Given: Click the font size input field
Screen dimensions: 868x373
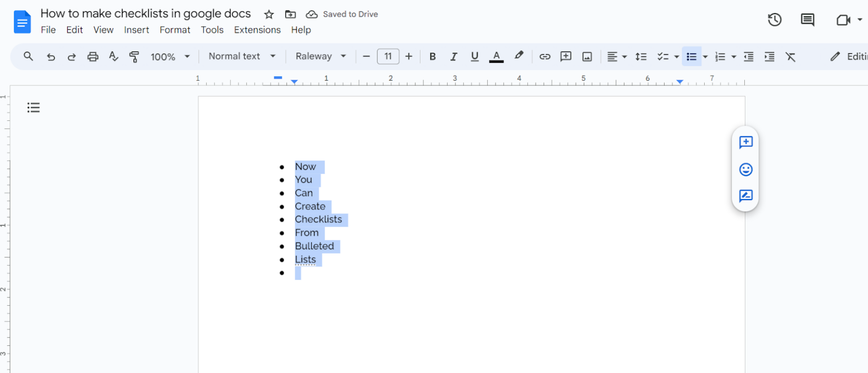Looking at the screenshot, I should point(388,57).
